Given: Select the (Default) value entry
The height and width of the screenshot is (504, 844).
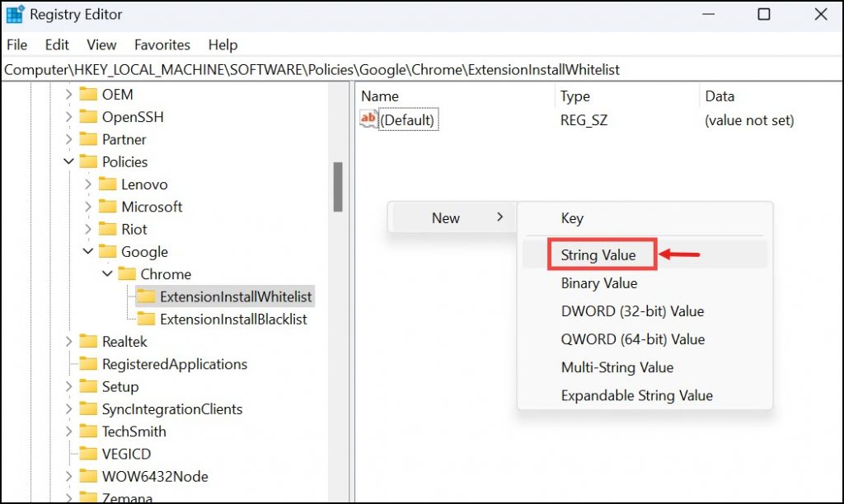Looking at the screenshot, I should (411, 119).
